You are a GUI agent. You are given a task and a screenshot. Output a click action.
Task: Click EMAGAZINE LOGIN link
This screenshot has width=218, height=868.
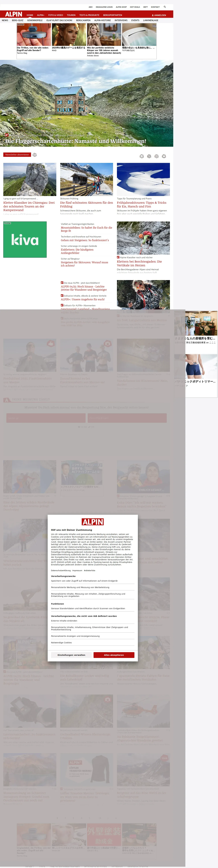pos(104,7)
